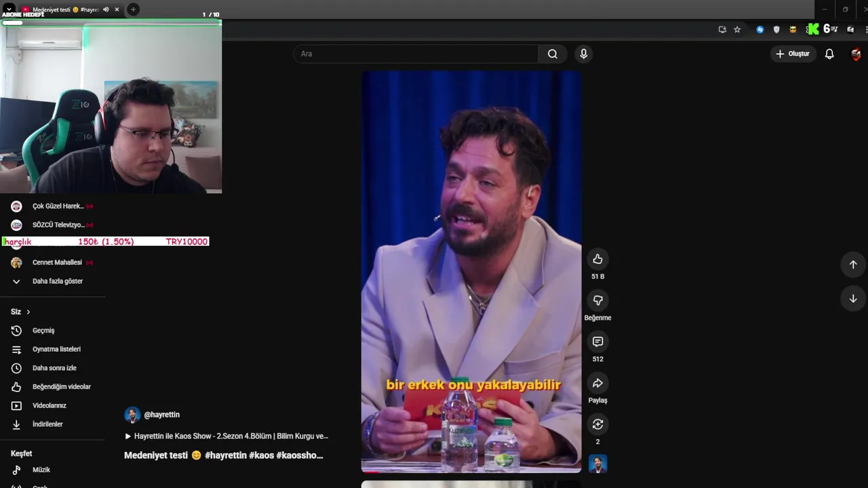Open YouTube account avatar menu
Image resolution: width=868 pixels, height=488 pixels.
click(x=856, y=54)
